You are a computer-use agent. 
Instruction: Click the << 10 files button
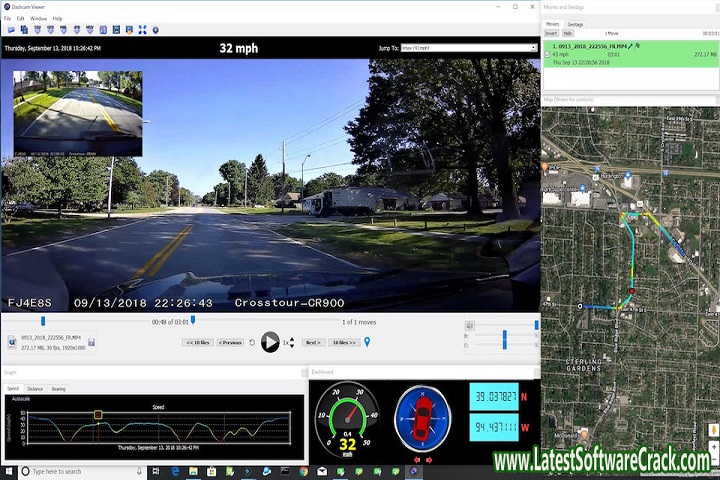click(197, 343)
